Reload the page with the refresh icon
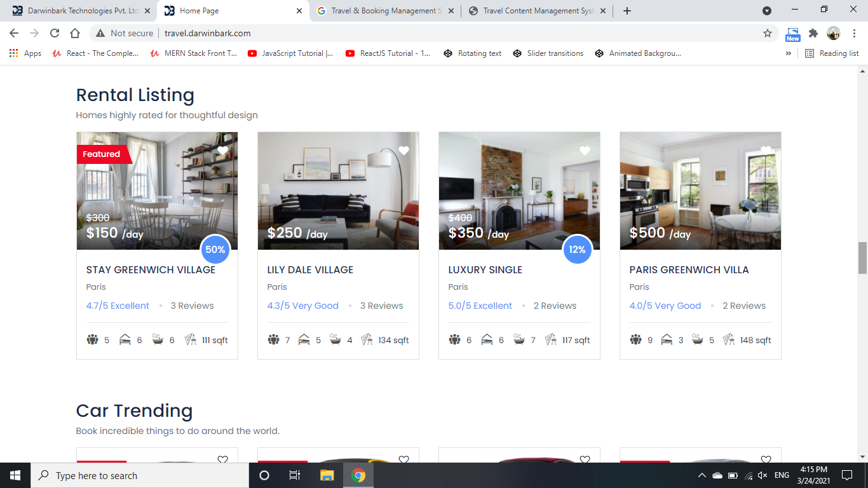This screenshot has width=868, height=488. (55, 33)
